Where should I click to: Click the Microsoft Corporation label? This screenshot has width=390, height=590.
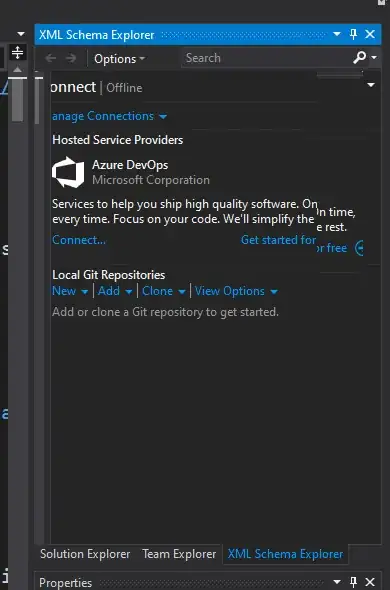(x=151, y=180)
